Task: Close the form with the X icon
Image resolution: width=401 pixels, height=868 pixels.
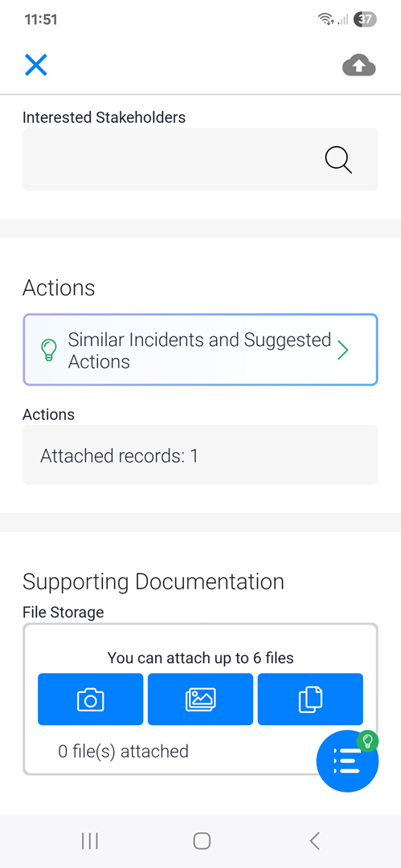Action: point(36,65)
